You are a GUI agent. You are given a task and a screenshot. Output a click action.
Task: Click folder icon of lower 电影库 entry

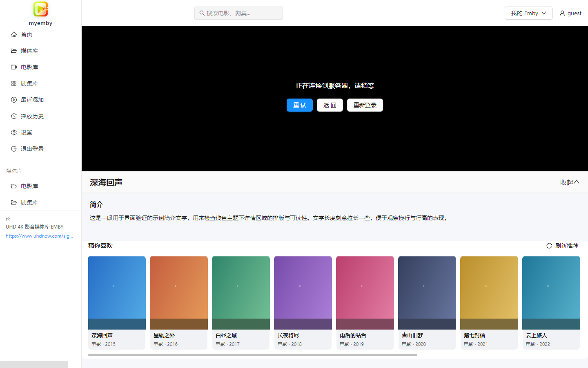pos(14,186)
